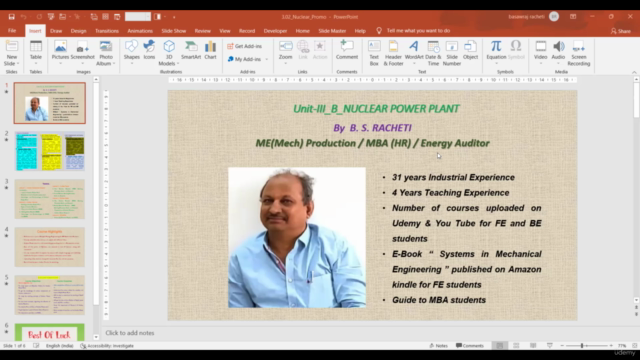Open the File menu
The image size is (640, 360).
(12, 31)
